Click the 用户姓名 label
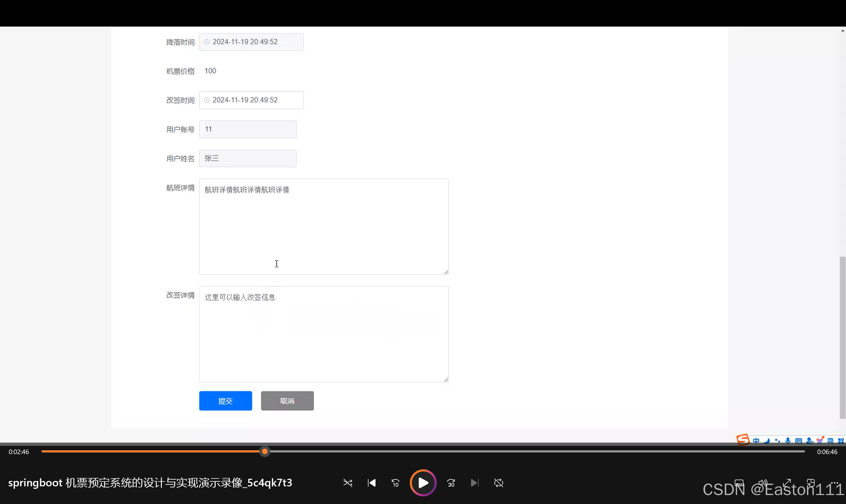846x504 pixels. 180,159
